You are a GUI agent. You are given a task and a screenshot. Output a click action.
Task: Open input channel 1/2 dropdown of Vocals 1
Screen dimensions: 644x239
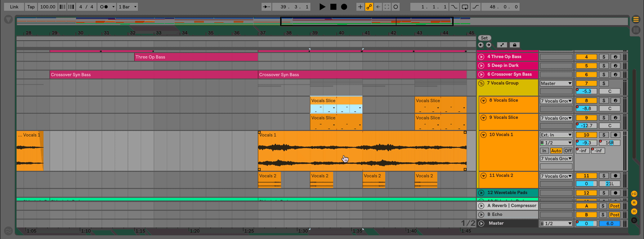click(556, 143)
